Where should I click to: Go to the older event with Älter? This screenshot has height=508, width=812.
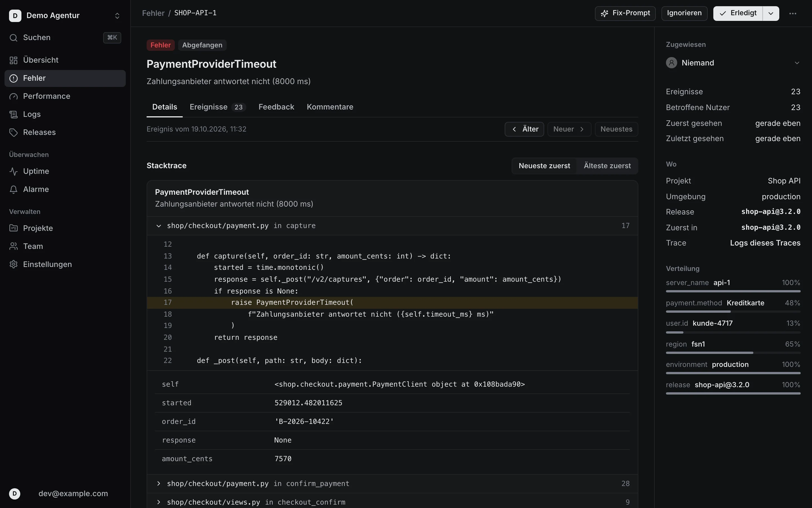point(524,129)
